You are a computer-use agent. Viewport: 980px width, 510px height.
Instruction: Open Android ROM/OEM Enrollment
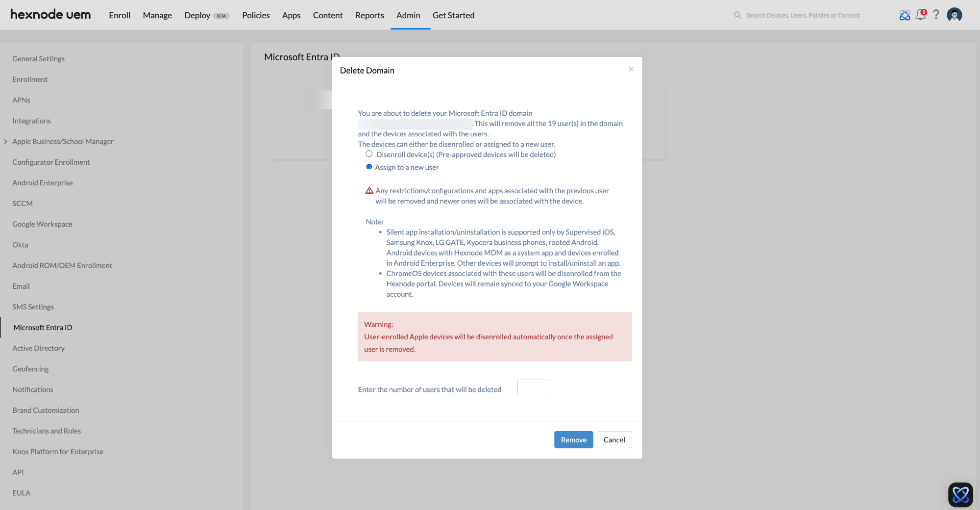click(62, 265)
